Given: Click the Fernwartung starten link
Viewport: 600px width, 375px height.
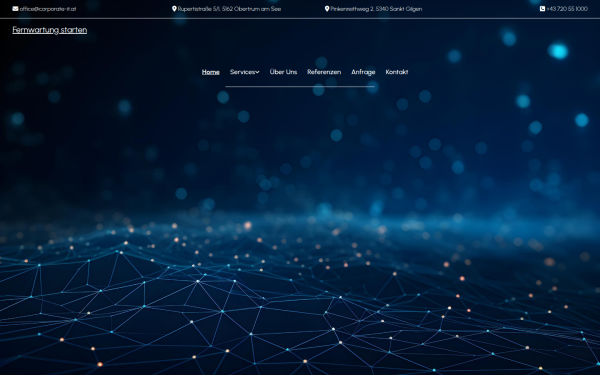Looking at the screenshot, I should click(x=50, y=30).
